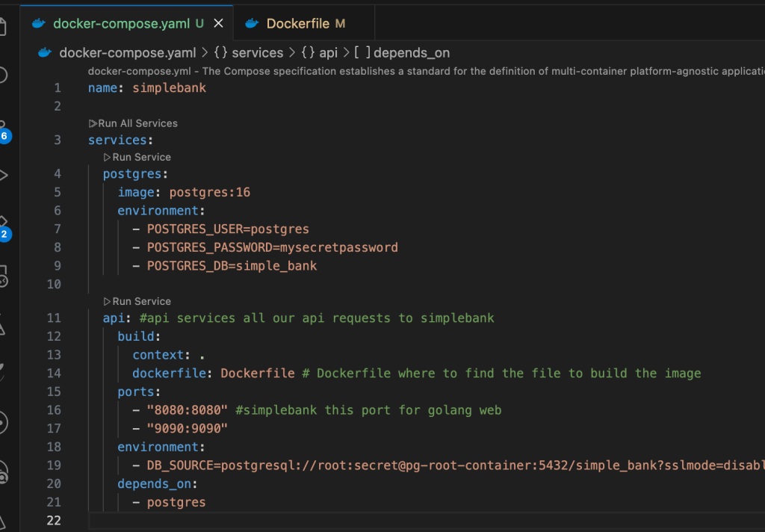Screen dimensions: 765x532
Task: Close the docker-compose.yaml editor tab
Action: 219,24
